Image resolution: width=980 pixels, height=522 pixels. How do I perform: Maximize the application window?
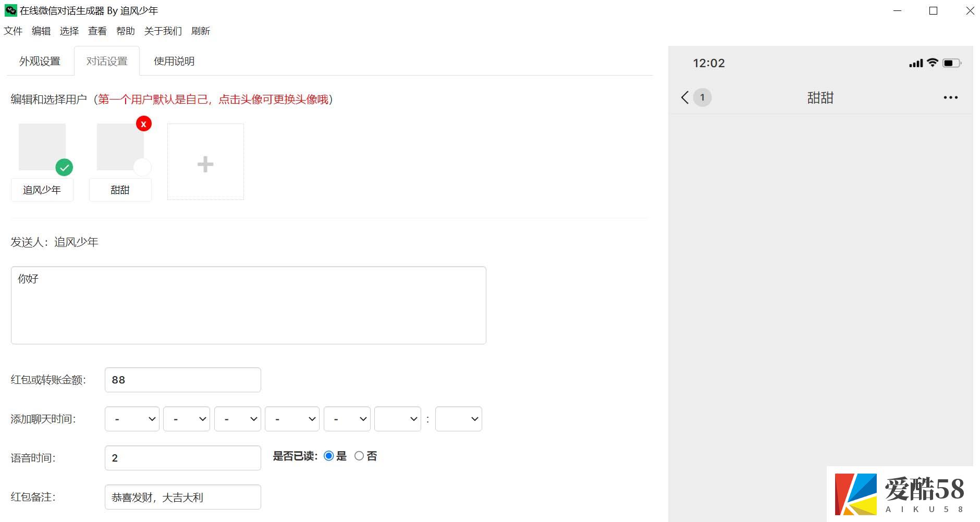point(934,10)
